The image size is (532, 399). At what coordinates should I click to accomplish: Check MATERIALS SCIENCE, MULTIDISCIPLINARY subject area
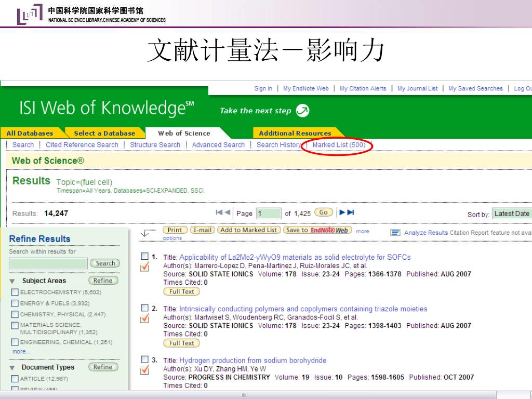(15, 325)
